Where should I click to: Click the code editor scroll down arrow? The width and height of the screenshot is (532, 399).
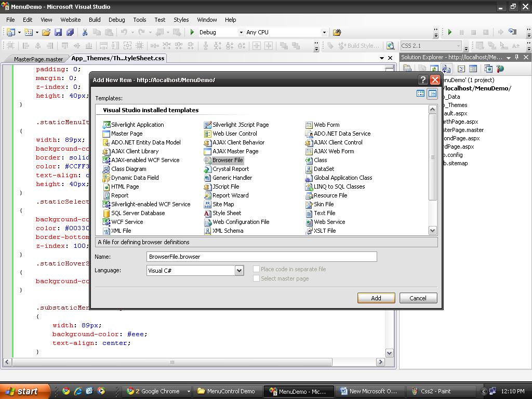(390, 353)
